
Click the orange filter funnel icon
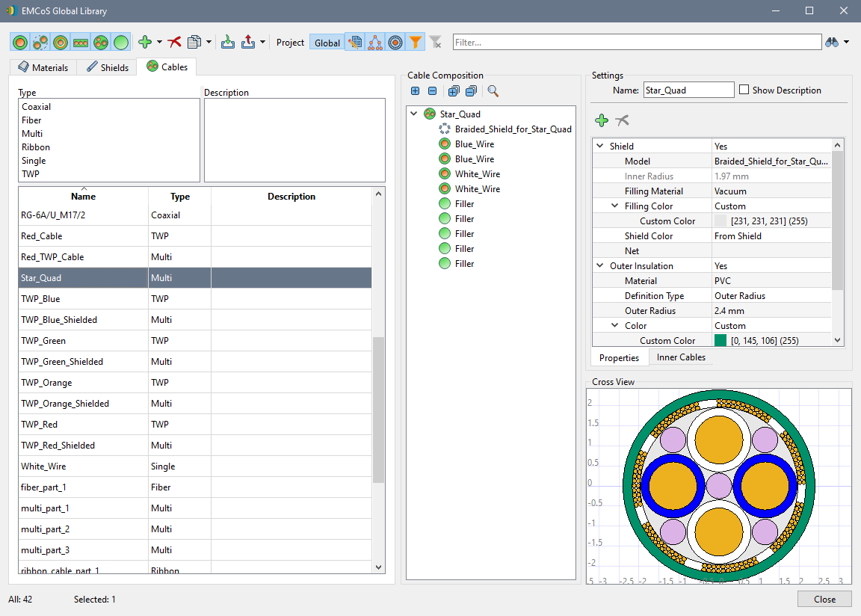pos(416,43)
